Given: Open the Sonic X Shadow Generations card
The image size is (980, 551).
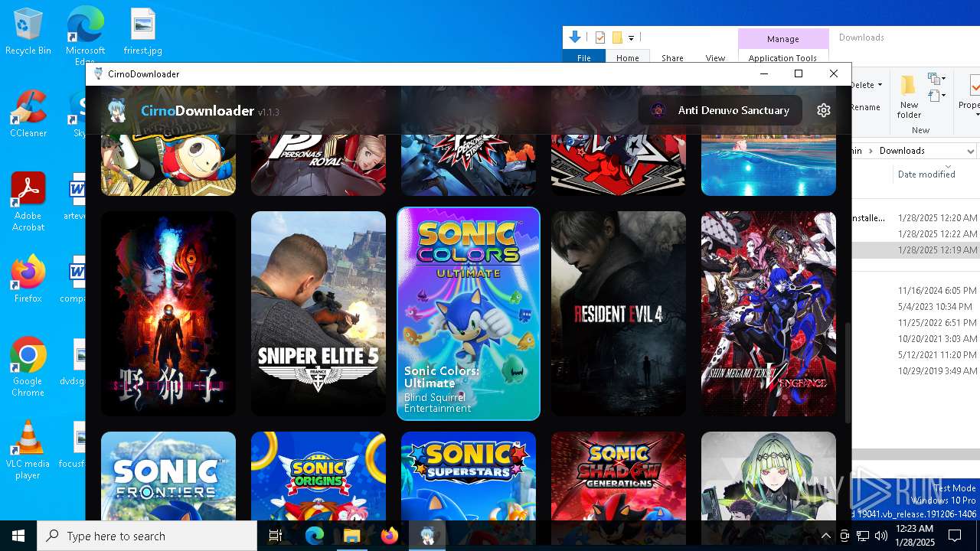Looking at the screenshot, I should (619, 476).
